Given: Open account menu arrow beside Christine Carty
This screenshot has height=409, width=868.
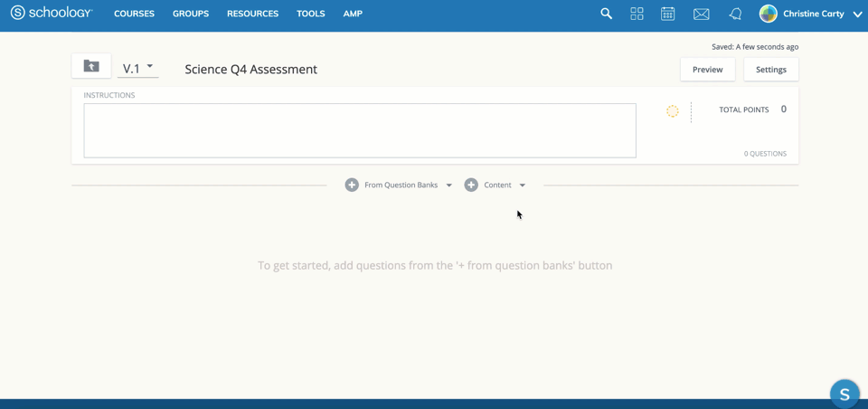Looking at the screenshot, I should pos(857,14).
